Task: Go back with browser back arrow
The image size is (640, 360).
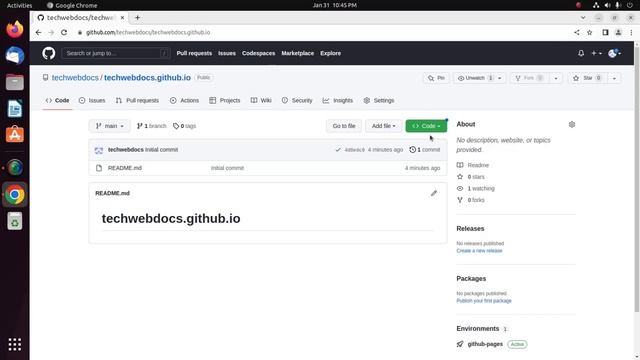Action: pyautogui.click(x=38, y=32)
